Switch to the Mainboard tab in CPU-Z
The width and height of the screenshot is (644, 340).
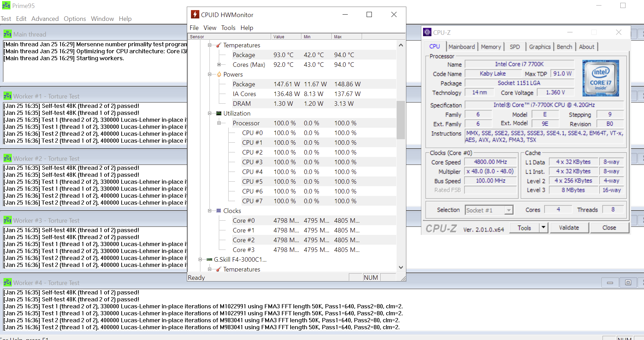(462, 47)
